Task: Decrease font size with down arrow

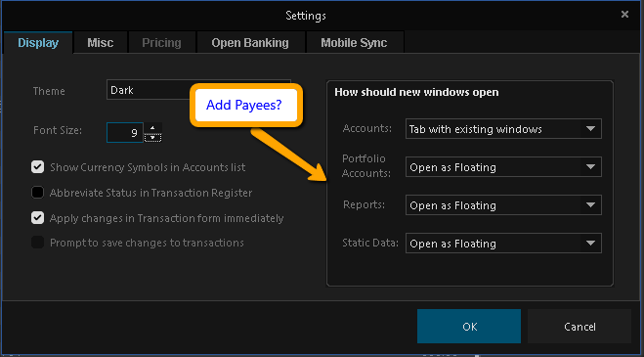Action: tap(152, 137)
